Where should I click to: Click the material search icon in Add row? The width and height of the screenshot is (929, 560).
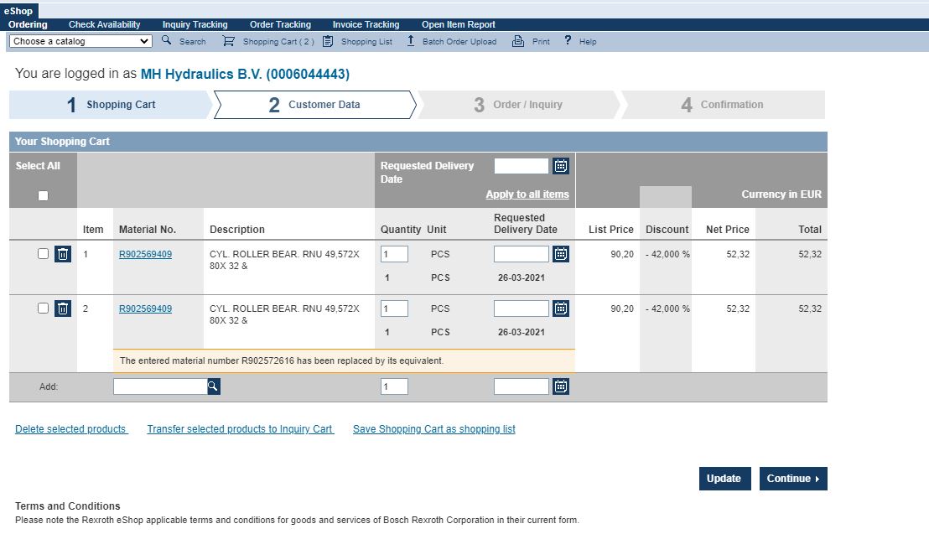(213, 386)
